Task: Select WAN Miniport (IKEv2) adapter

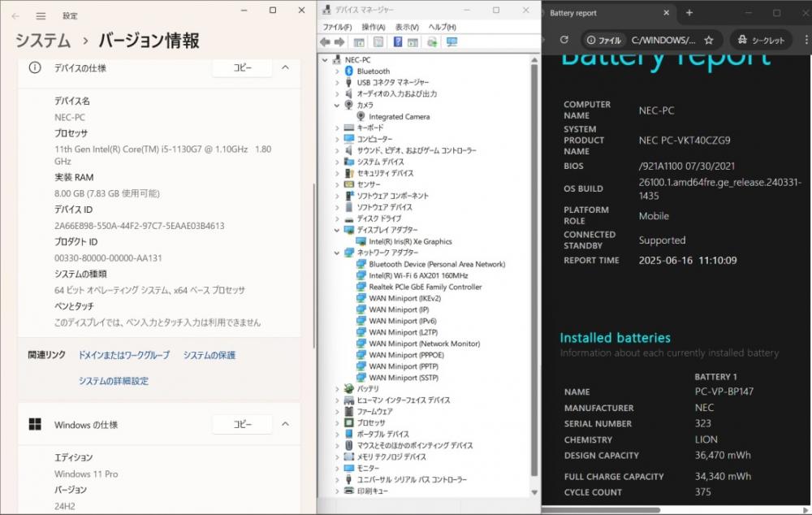Action: coord(405,298)
